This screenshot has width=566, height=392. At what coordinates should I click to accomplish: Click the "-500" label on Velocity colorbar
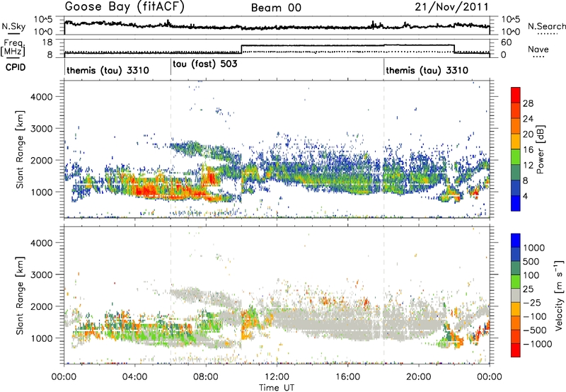tap(535, 330)
